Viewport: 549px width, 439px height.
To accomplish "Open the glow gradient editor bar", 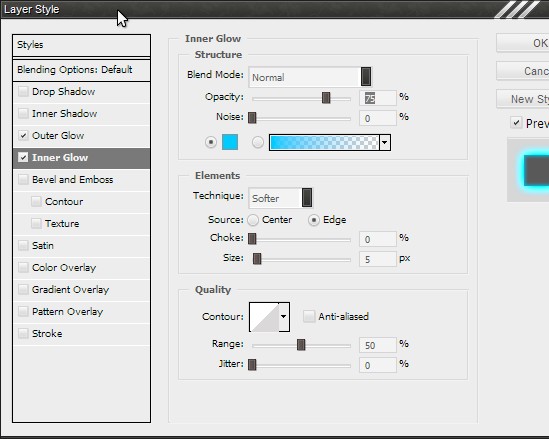I will [324, 142].
